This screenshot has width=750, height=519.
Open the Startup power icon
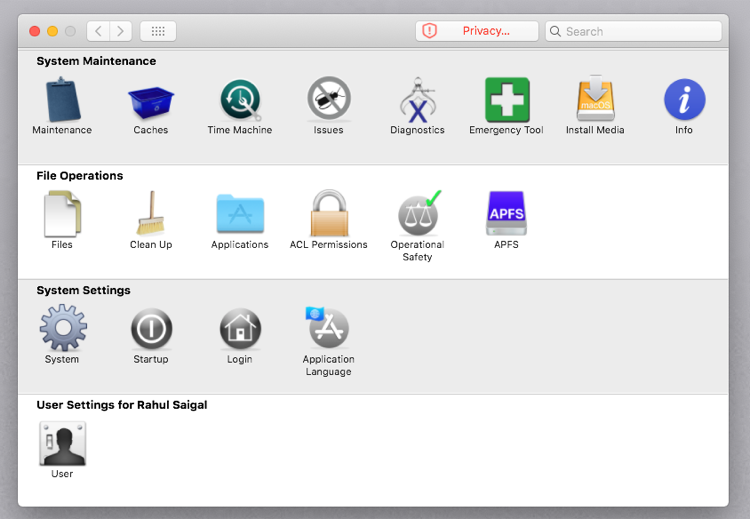tap(151, 329)
